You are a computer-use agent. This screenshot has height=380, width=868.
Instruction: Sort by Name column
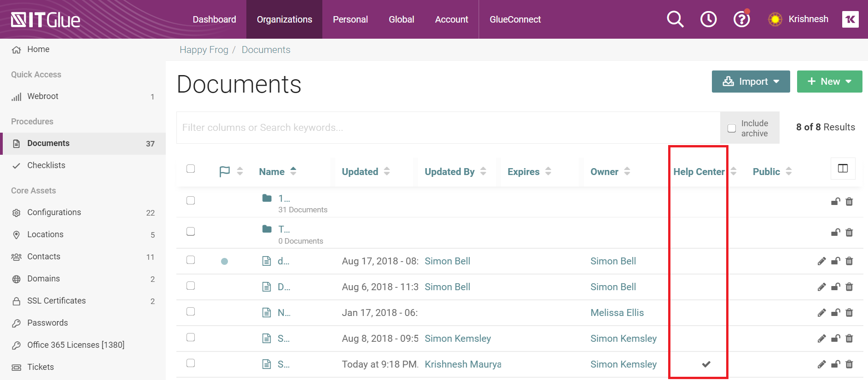[278, 171]
